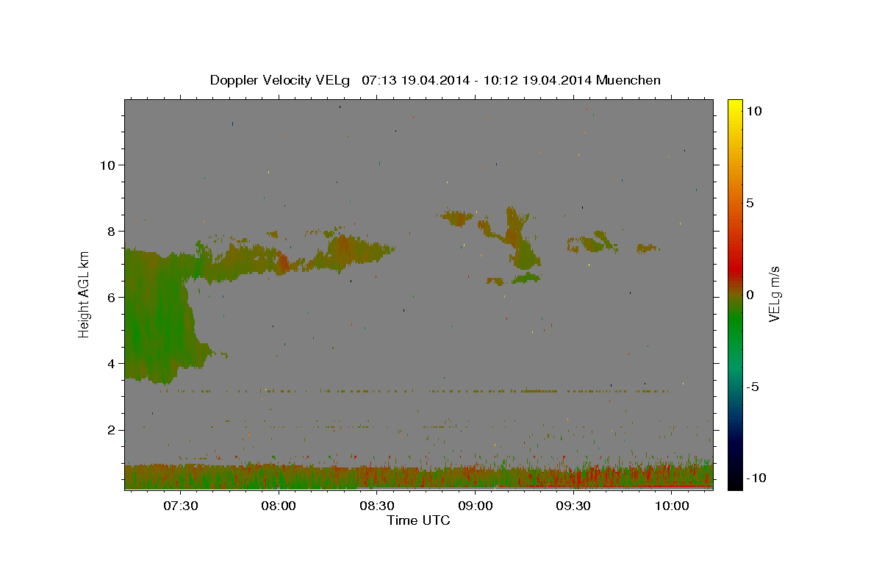
Task: Click the 09:30 time tick label
Action: (x=573, y=506)
